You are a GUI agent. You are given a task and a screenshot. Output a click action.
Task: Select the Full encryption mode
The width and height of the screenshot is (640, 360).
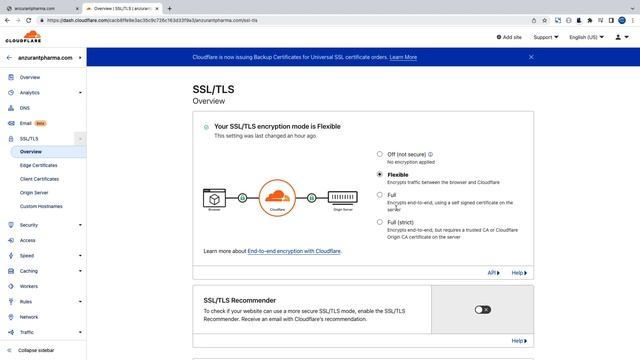point(380,195)
